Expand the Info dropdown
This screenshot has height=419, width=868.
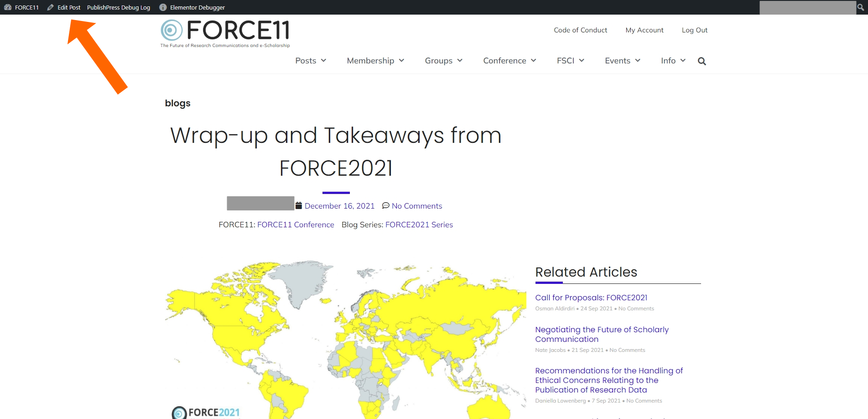(673, 61)
